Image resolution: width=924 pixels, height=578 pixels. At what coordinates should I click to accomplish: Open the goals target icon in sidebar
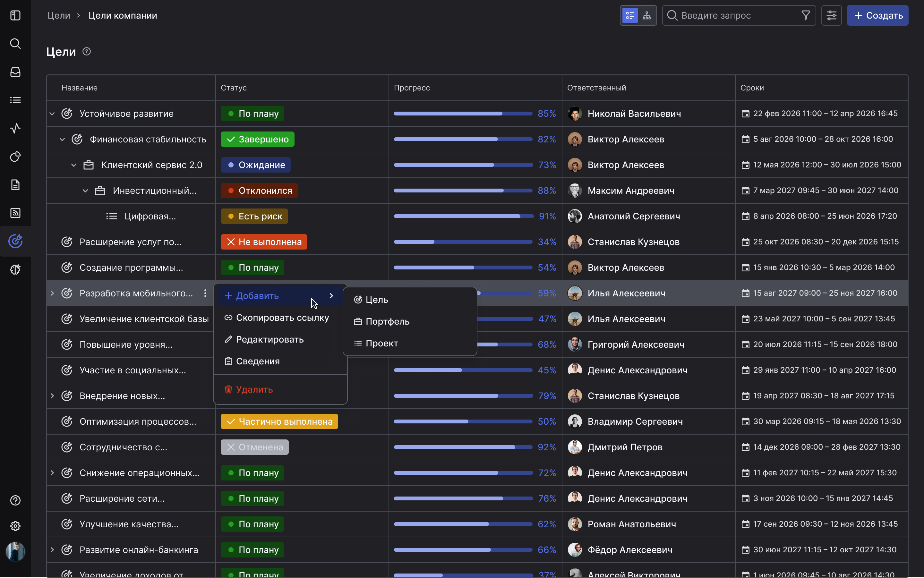[x=15, y=241]
